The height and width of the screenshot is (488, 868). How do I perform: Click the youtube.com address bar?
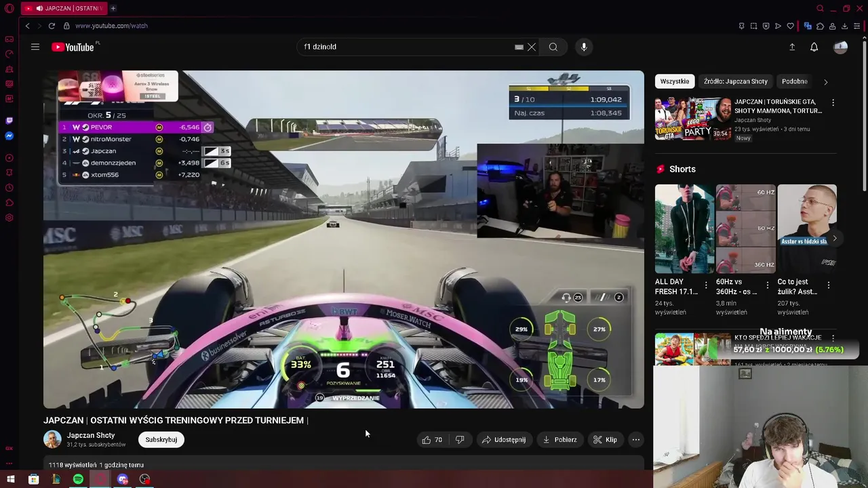[x=111, y=26]
